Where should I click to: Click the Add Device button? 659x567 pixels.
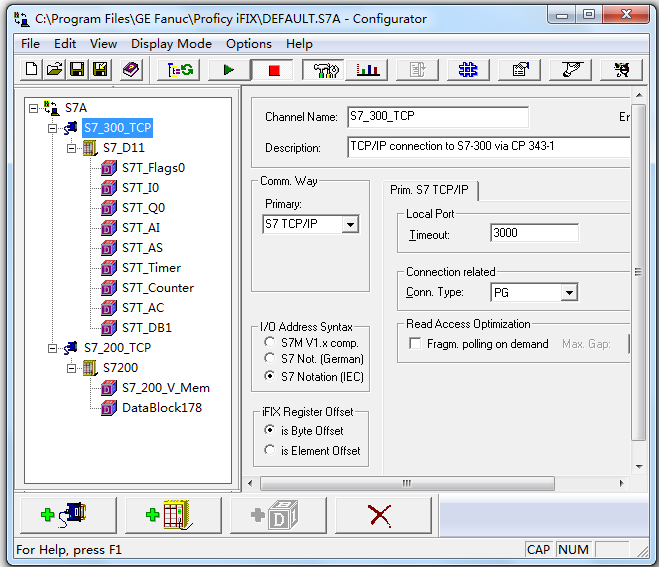(173, 515)
